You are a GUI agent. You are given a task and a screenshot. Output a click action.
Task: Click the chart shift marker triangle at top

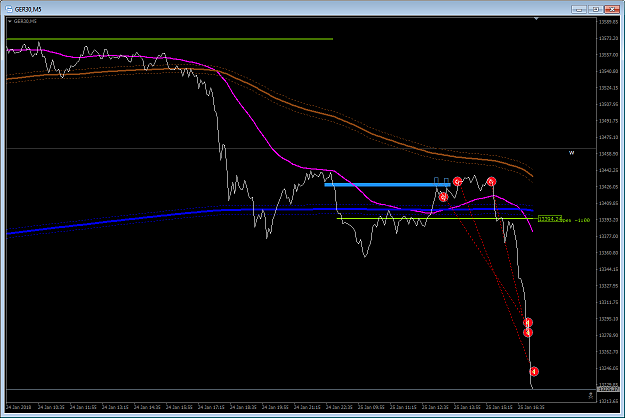(536, 18)
